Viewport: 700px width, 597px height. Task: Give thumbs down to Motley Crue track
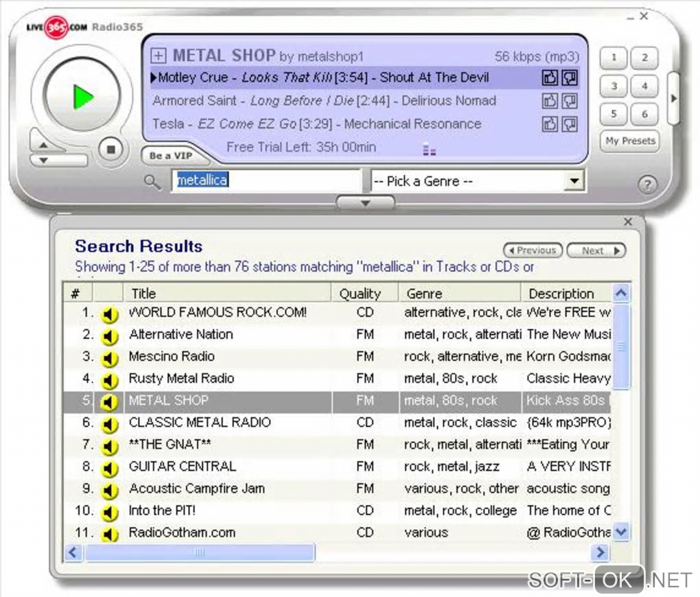[569, 78]
